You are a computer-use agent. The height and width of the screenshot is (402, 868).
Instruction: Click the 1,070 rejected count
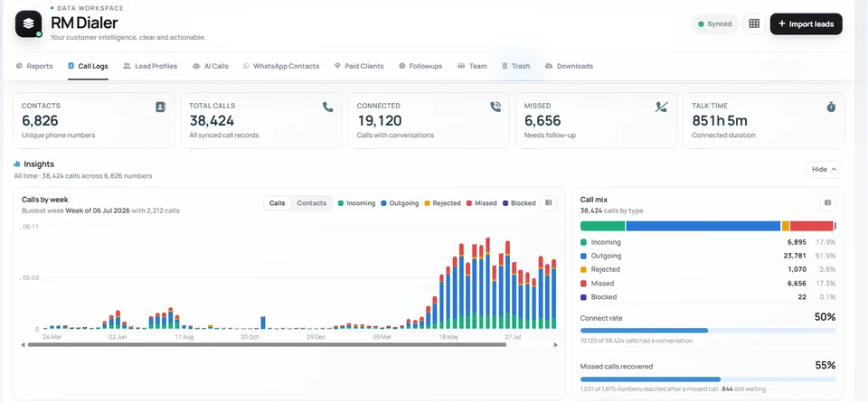pos(797,269)
